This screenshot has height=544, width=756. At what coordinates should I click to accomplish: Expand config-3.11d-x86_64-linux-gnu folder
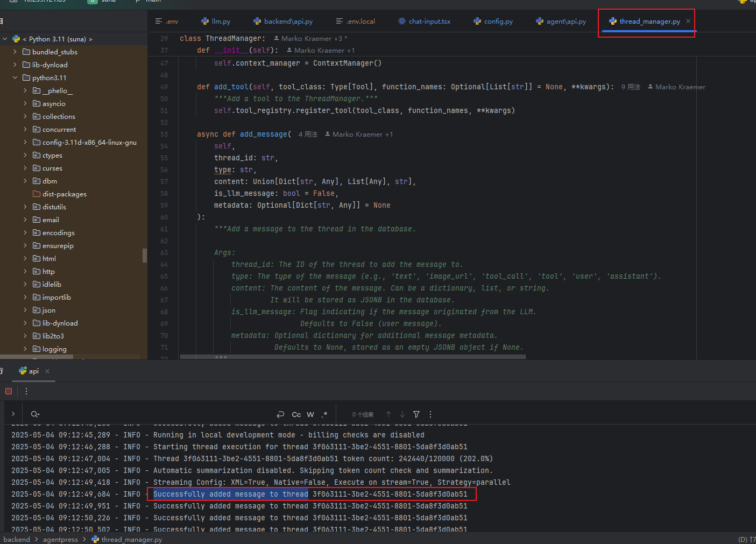tap(25, 142)
